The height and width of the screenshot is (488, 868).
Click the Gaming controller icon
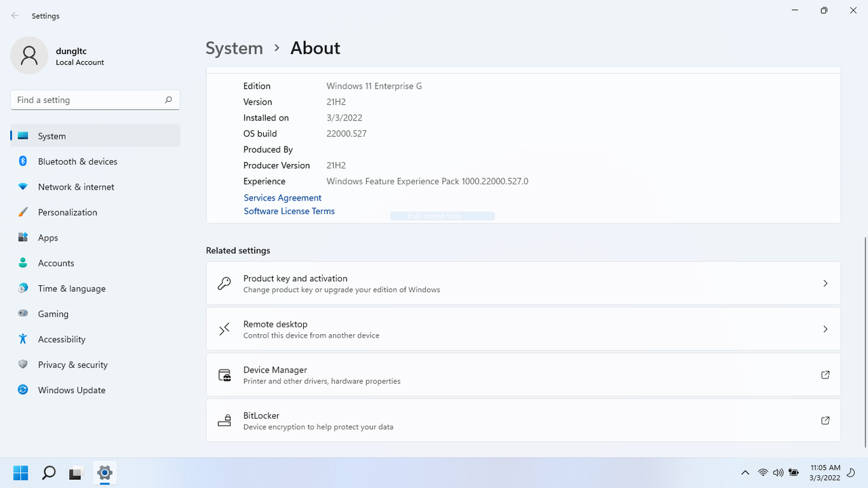pyautogui.click(x=22, y=314)
